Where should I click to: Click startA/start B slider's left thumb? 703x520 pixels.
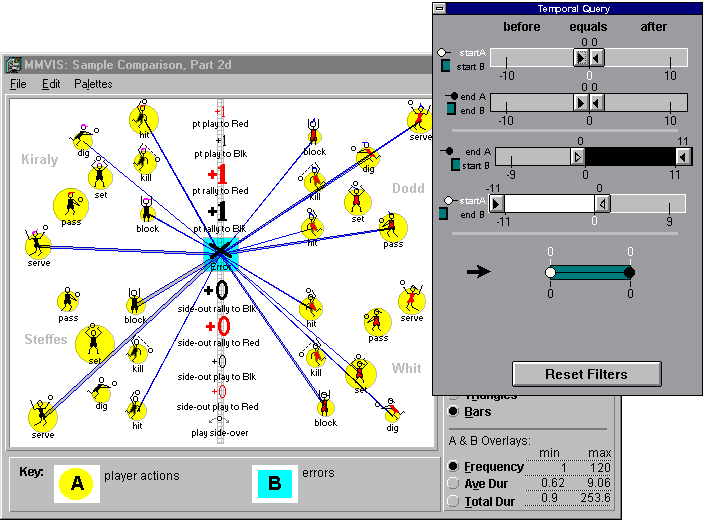coord(581,57)
